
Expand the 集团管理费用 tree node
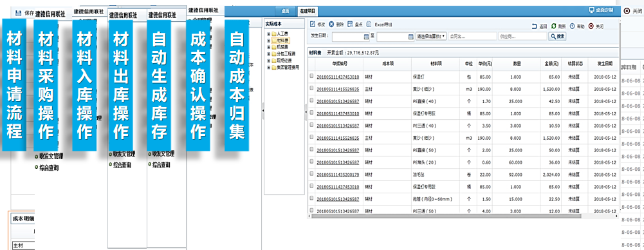(269, 67)
